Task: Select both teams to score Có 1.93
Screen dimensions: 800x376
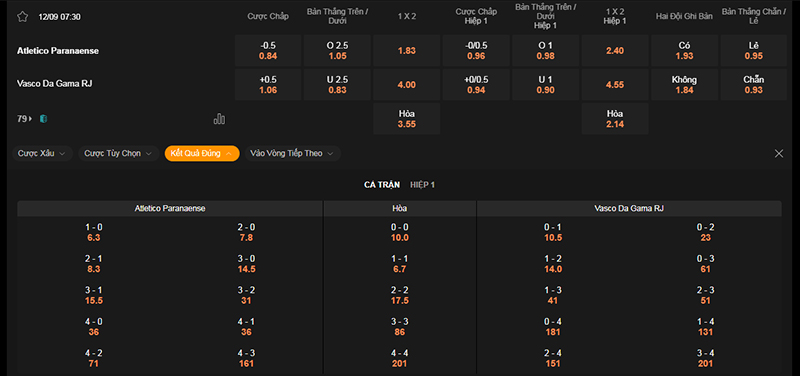Action: pos(684,51)
